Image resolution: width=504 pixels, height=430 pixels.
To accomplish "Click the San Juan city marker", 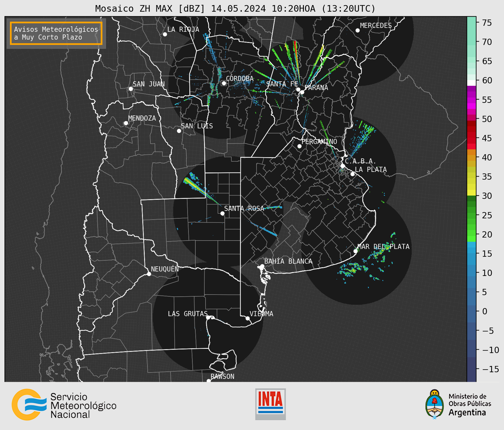I will point(131,89).
